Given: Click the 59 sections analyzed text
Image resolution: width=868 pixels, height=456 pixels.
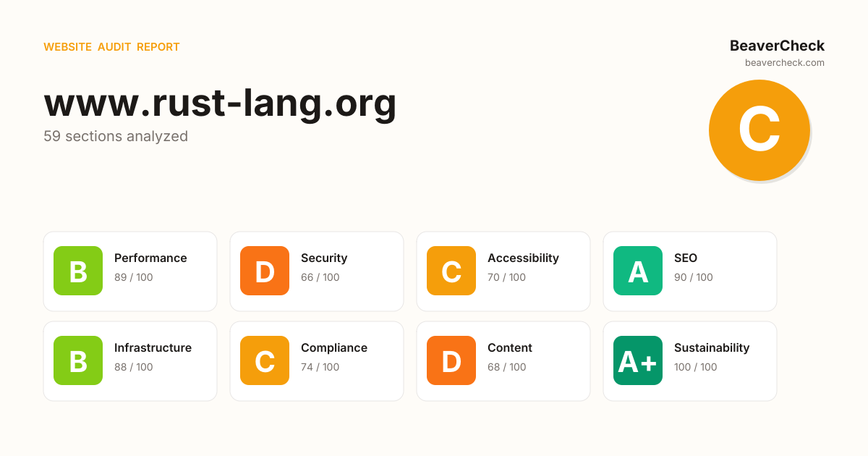Looking at the screenshot, I should click(116, 136).
